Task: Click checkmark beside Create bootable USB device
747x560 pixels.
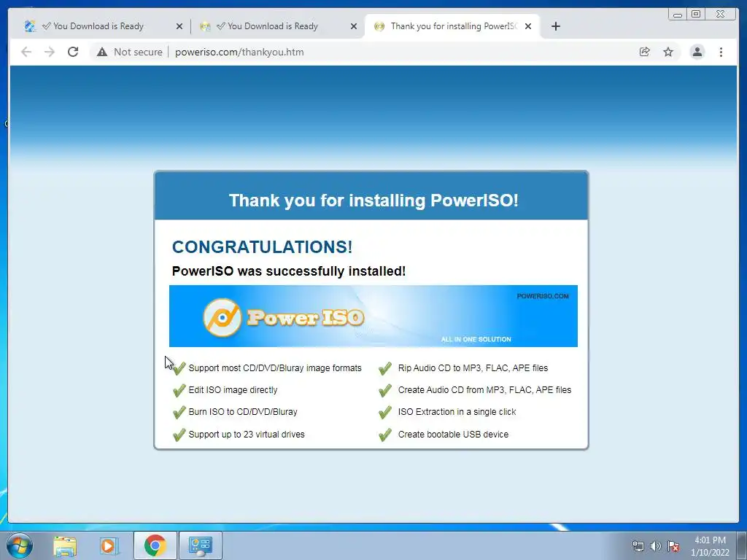Action: pyautogui.click(x=385, y=435)
